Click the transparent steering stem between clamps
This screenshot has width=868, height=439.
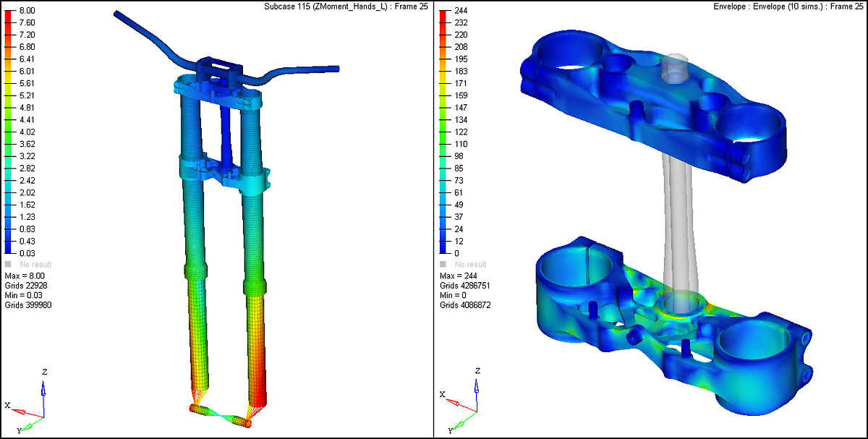pyautogui.click(x=677, y=217)
